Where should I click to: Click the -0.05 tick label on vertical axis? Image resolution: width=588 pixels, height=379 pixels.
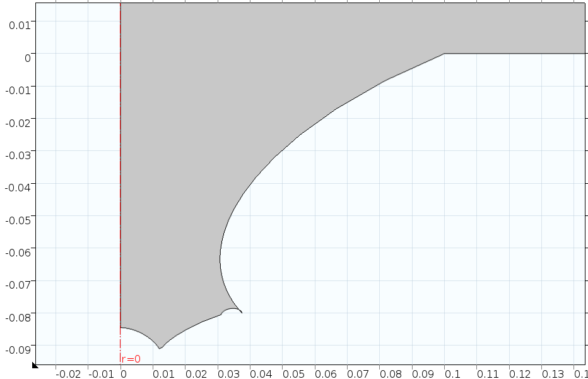(x=18, y=220)
